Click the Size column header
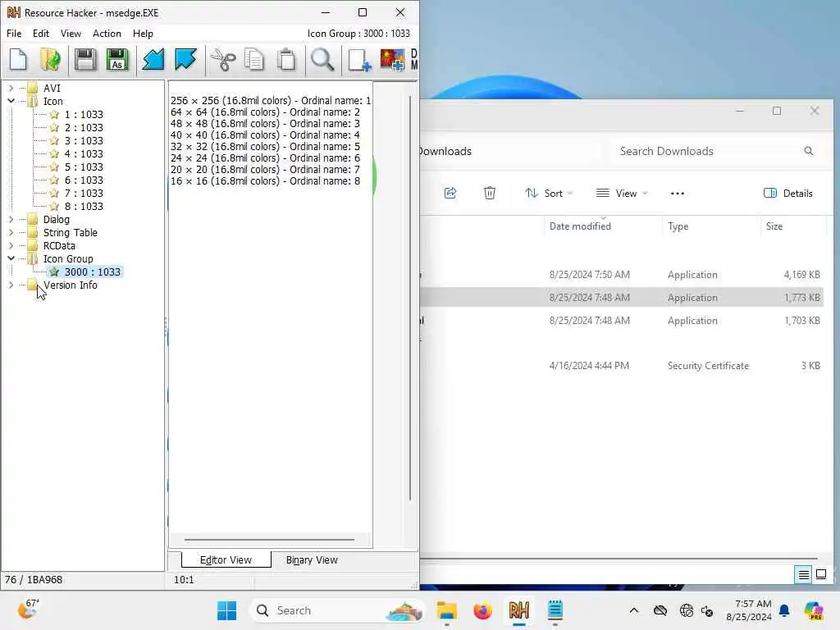 tap(774, 226)
